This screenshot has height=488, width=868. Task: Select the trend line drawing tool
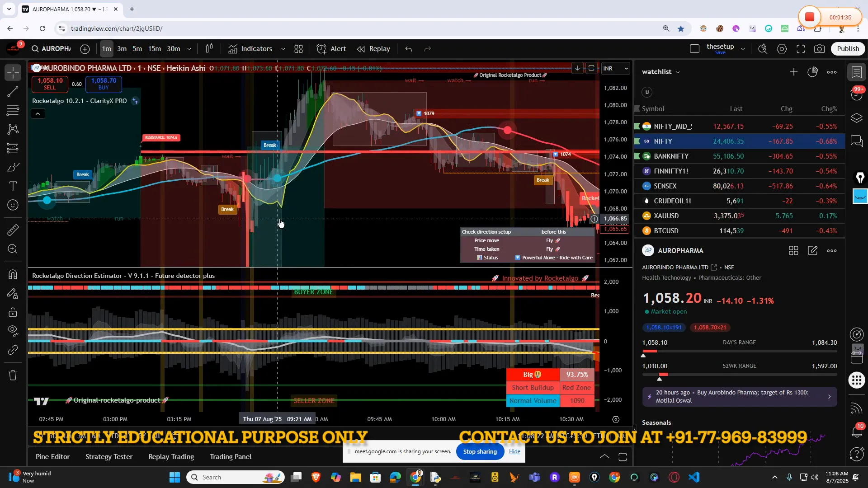[x=13, y=92]
